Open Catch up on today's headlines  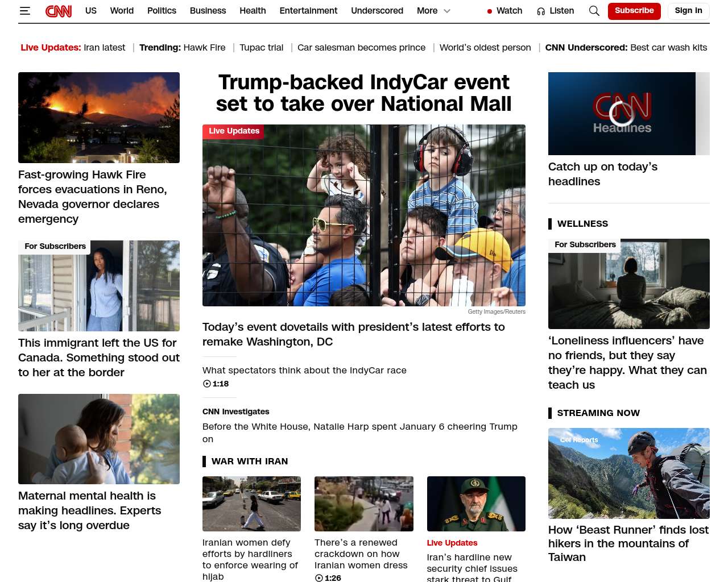[603, 174]
